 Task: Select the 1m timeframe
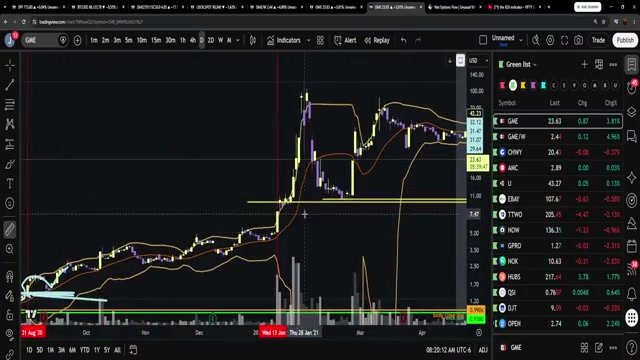(94, 40)
